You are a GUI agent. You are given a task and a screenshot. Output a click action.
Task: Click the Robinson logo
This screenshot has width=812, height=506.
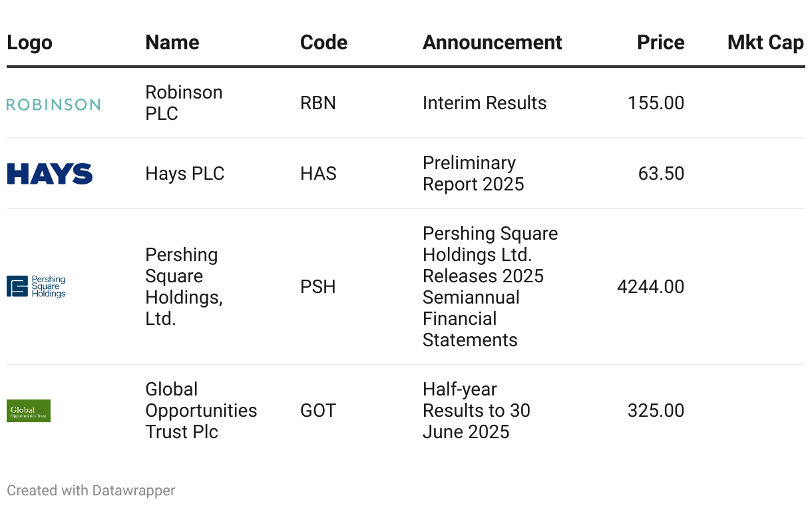tap(53, 105)
